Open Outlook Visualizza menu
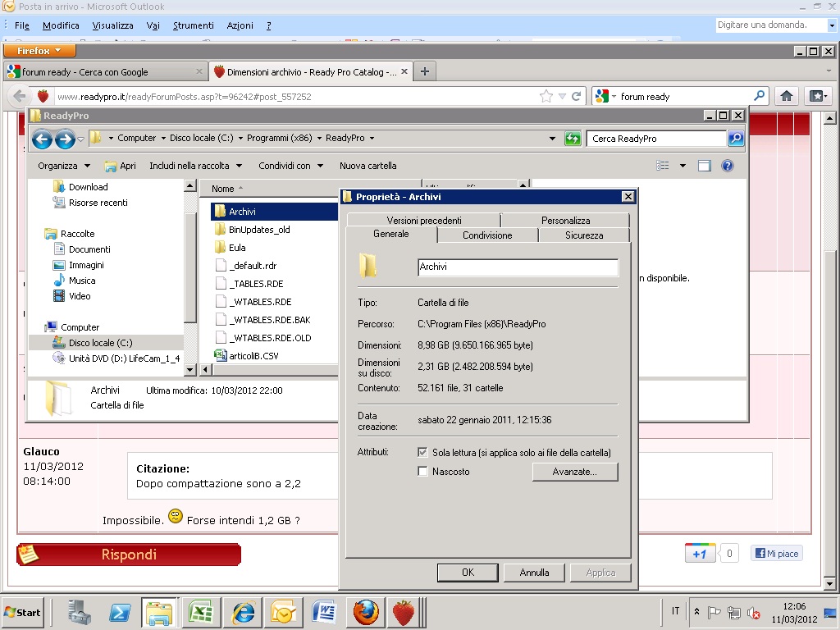The width and height of the screenshot is (840, 630). (112, 25)
